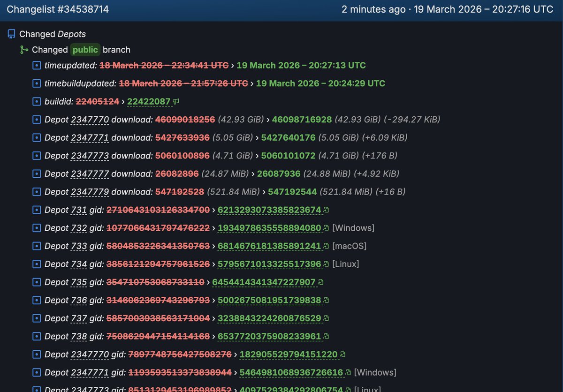Viewport: 563px width, 392px height.
Task: Click the square icon on the Depot 733 gid row
Action: tap(37, 246)
